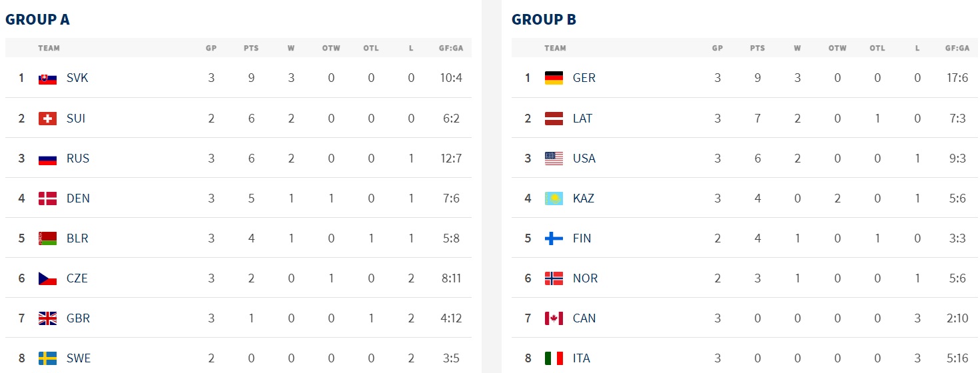Screen dimensions: 980x373
Task: Click the Great Britain flag icon
Action: click(x=47, y=318)
